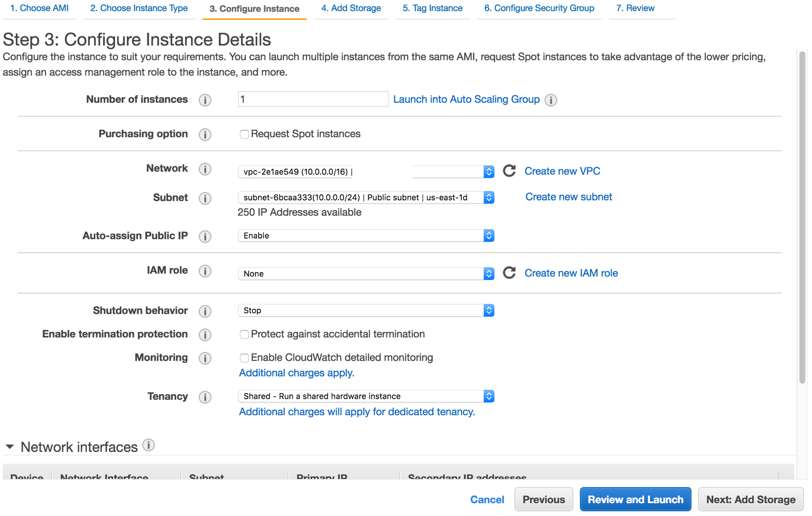Go to 7. Review tab
812x516 pixels.
pyautogui.click(x=635, y=8)
